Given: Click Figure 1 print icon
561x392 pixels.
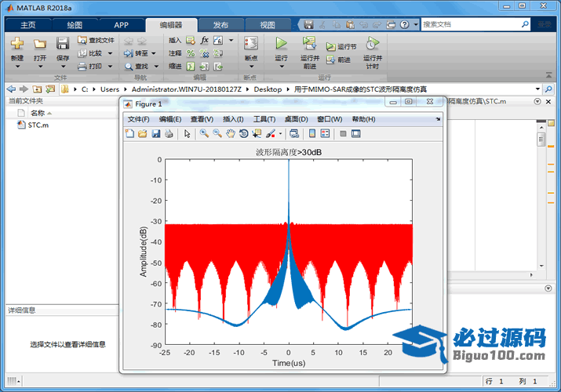Looking at the screenshot, I should coord(169,133).
